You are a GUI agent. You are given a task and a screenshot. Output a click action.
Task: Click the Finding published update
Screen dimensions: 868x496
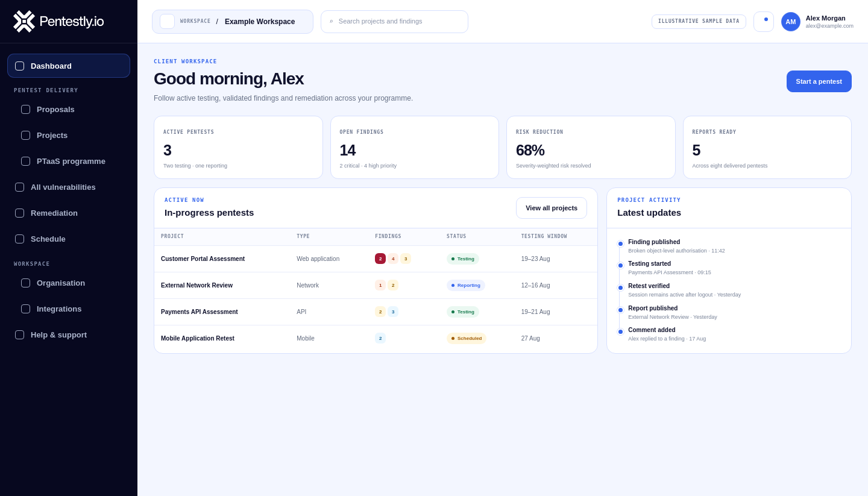[x=676, y=246]
